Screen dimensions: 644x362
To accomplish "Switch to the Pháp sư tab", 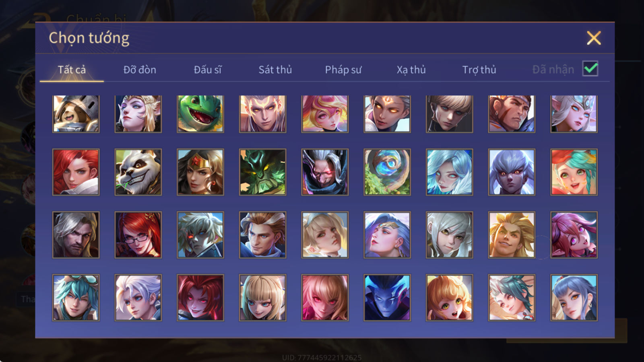I will 343,70.
